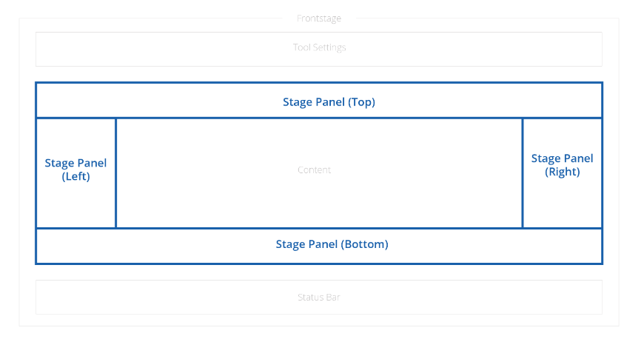Click border between top stage panel and Content
Screen dimensions: 644x342
click(319, 118)
